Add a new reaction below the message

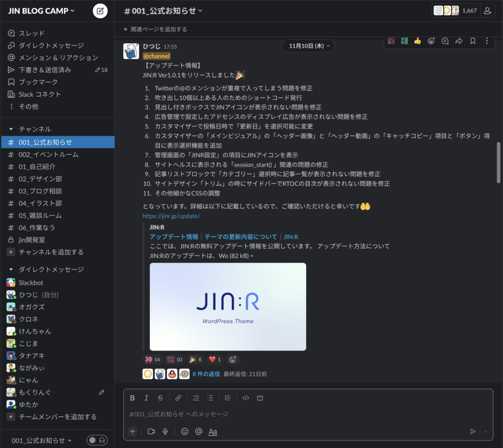tap(232, 360)
